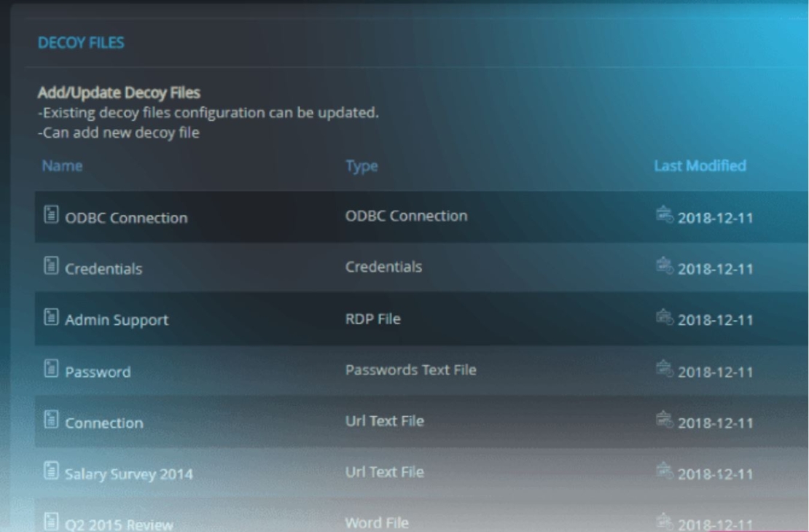Click the file icon beside ODBC Connection

[50, 216]
